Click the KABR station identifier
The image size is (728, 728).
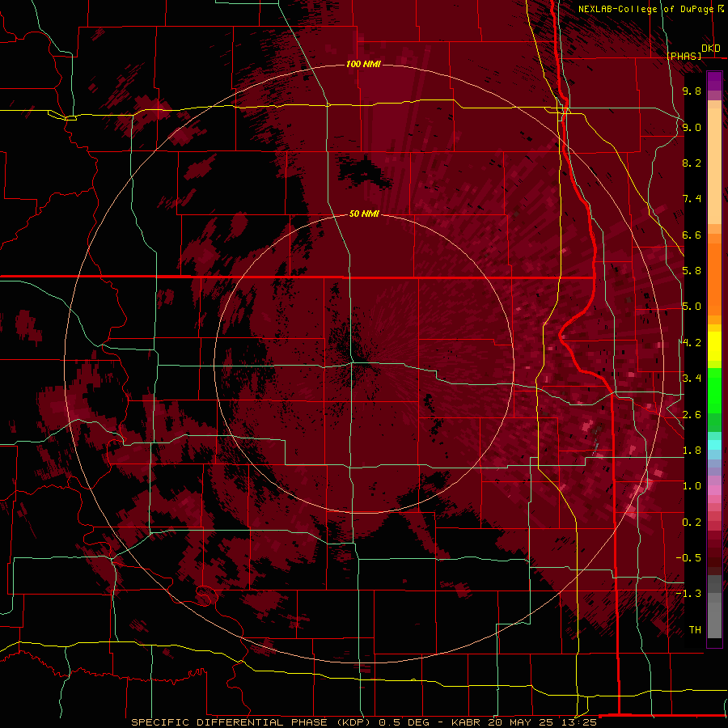466,722
